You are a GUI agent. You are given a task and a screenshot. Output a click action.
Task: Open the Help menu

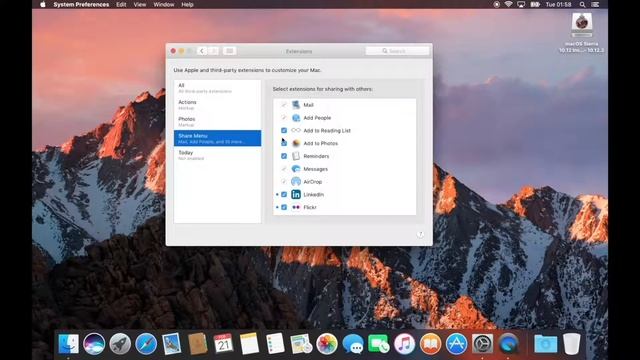(x=187, y=4)
